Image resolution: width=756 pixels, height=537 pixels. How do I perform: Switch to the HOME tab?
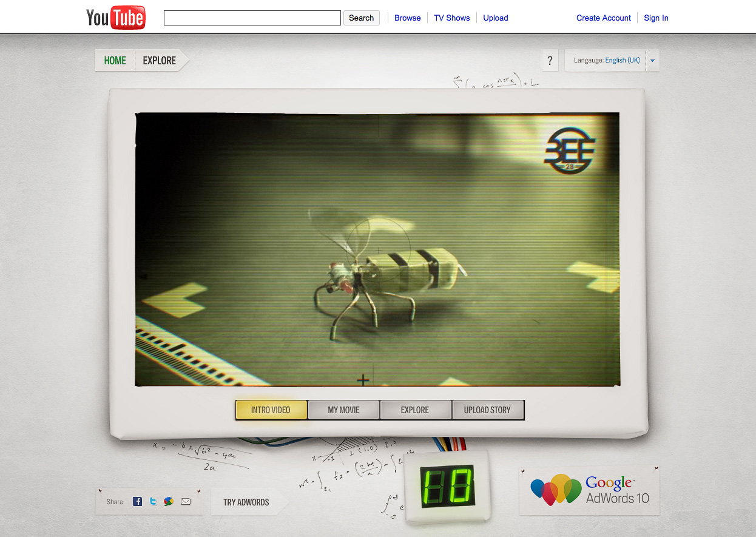pos(115,60)
